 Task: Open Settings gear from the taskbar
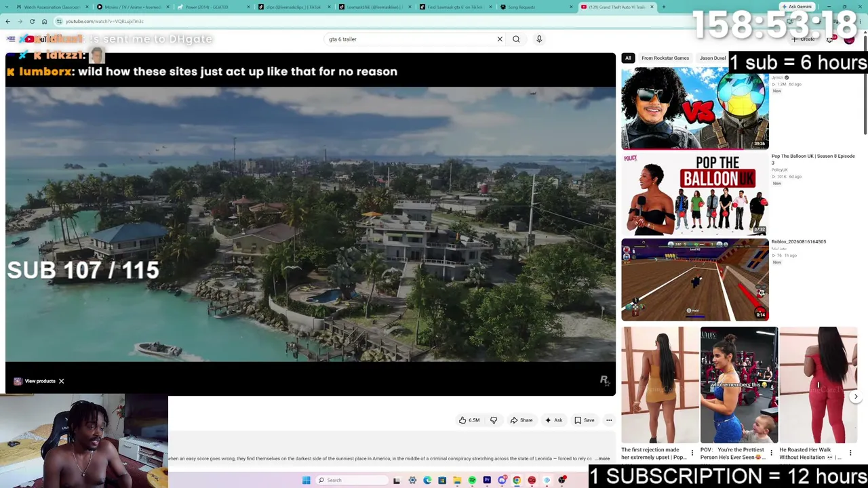(412, 481)
